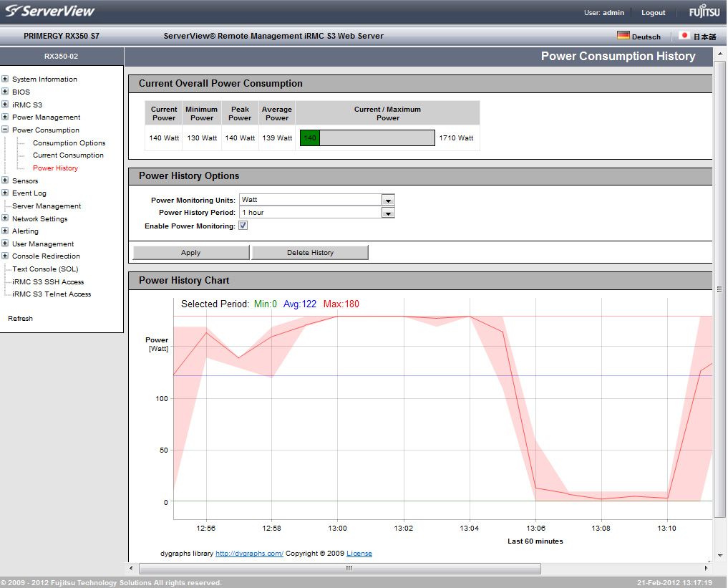The image size is (728, 588).
Task: Click the Japanese flag icon
Action: pyautogui.click(x=684, y=35)
